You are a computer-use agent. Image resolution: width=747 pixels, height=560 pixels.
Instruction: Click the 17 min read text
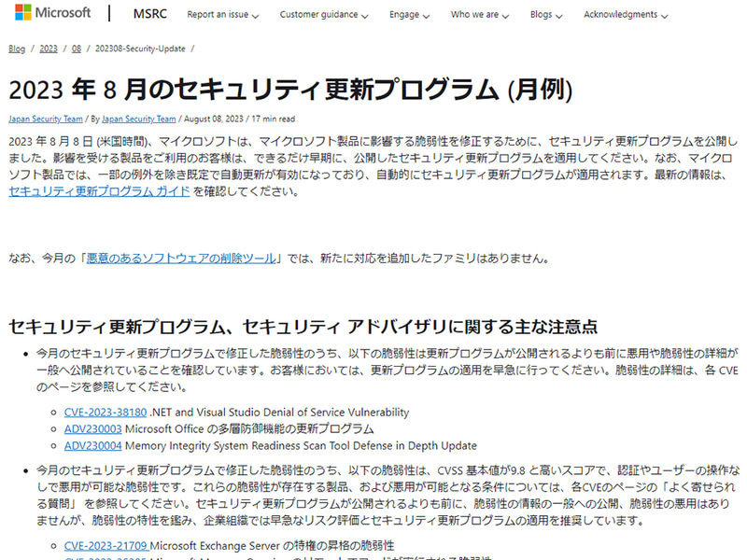pos(273,119)
